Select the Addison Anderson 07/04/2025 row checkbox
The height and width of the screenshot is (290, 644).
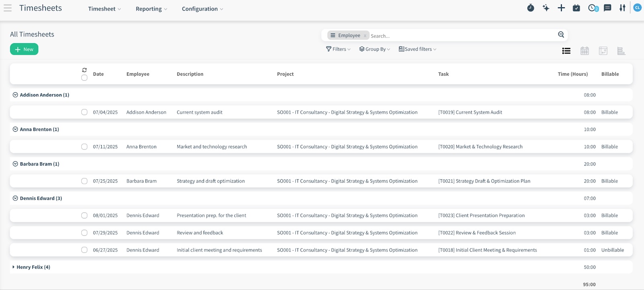coord(84,112)
